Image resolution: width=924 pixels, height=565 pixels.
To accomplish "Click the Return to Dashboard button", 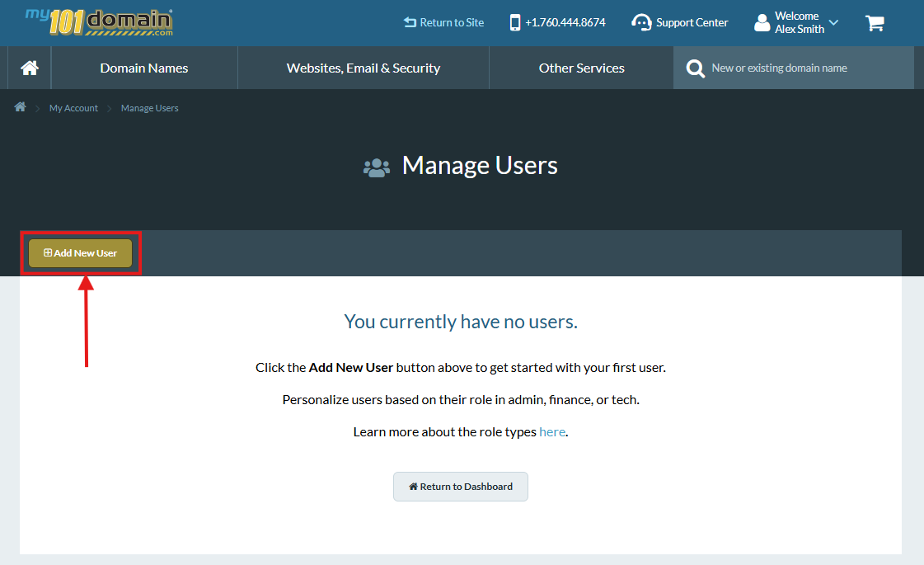I will point(461,487).
